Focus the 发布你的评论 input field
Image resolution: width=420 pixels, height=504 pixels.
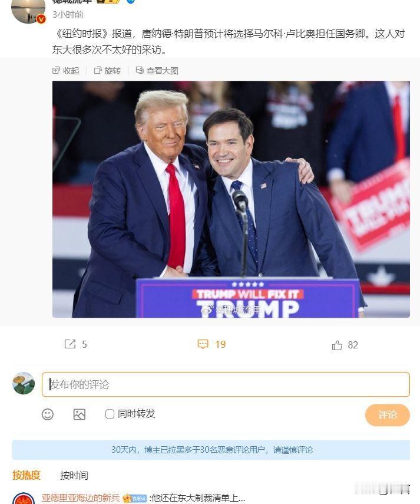pyautogui.click(x=226, y=384)
